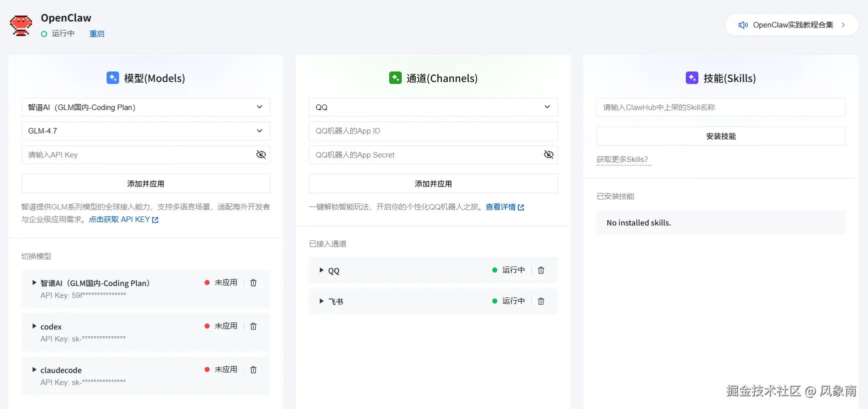Click the Skills section purple icon
868x409 pixels.
(x=692, y=78)
